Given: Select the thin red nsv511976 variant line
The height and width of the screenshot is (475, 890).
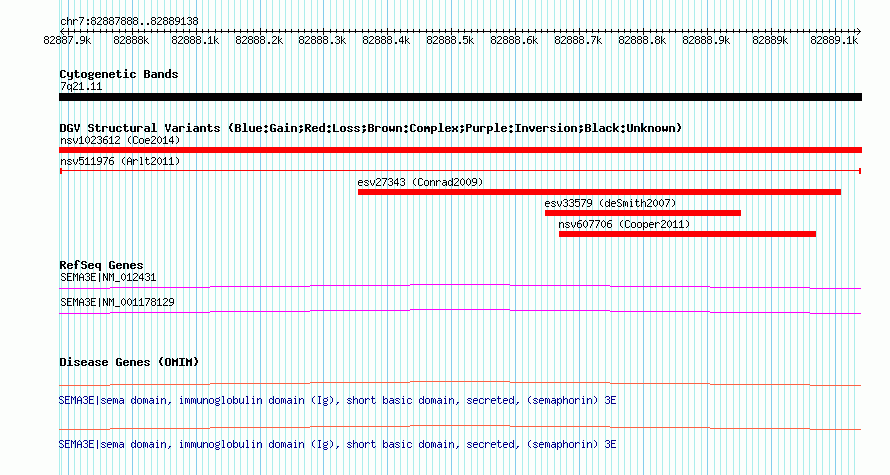Looking at the screenshot, I should (460, 171).
